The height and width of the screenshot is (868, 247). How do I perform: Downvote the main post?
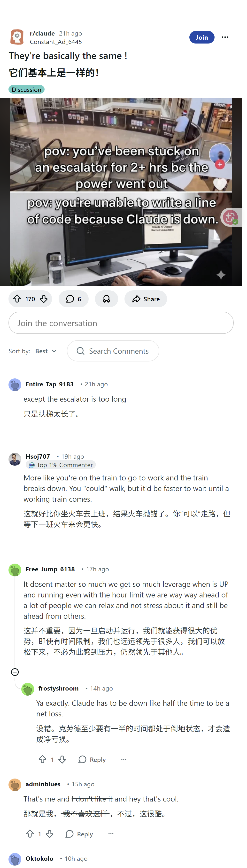[44, 299]
